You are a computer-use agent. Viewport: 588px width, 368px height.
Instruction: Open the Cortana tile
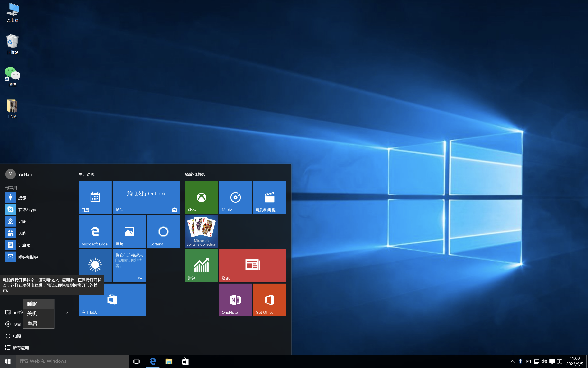tap(163, 231)
